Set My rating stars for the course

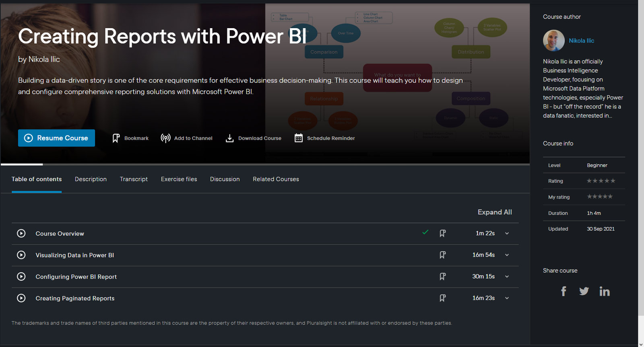tap(599, 197)
